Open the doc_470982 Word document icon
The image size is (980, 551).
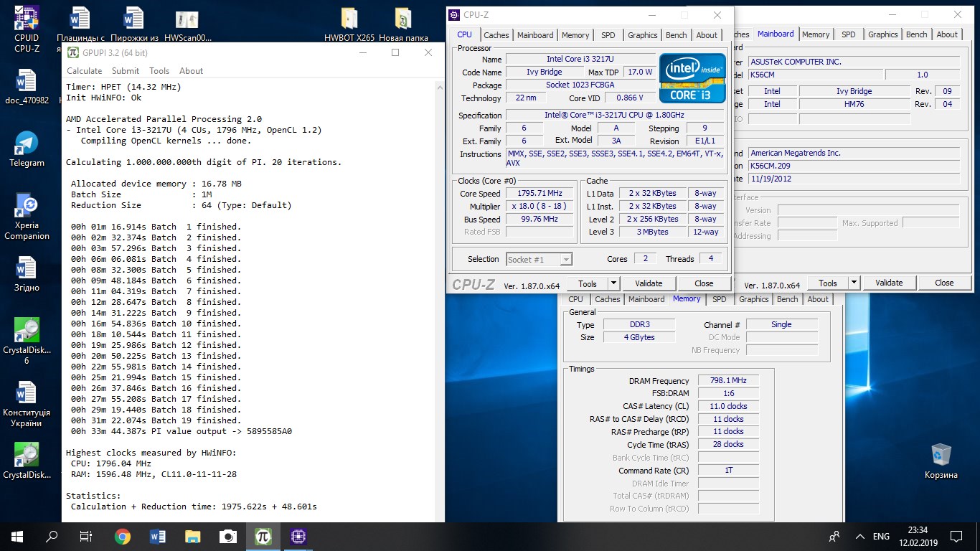27,87
